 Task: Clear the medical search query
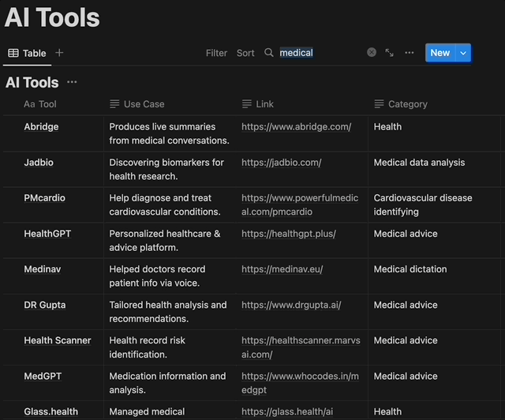372,52
